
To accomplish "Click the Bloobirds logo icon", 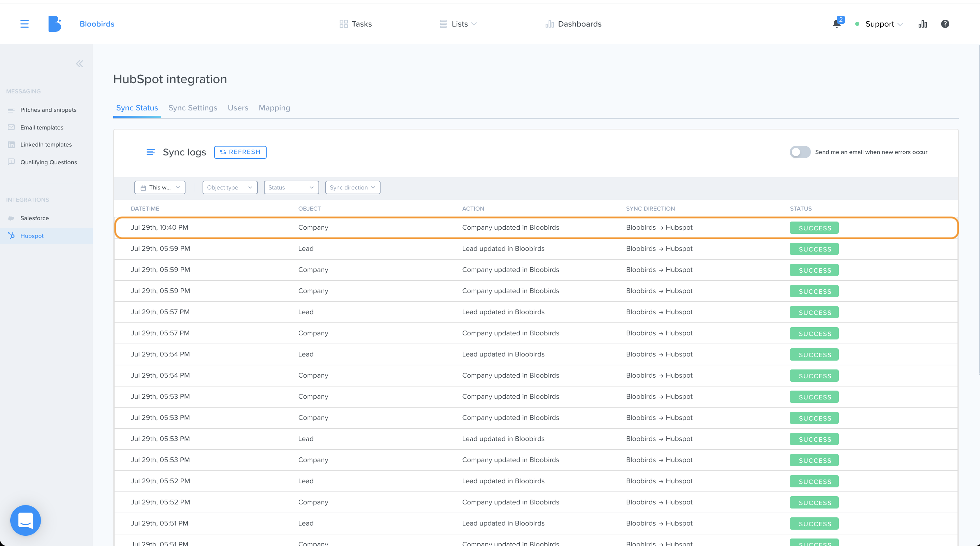I will coord(55,24).
